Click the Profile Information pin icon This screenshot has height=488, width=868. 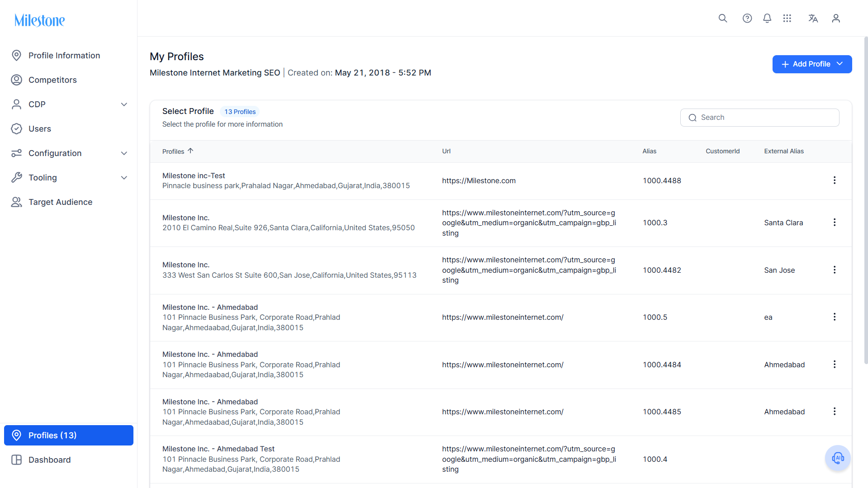coord(17,56)
